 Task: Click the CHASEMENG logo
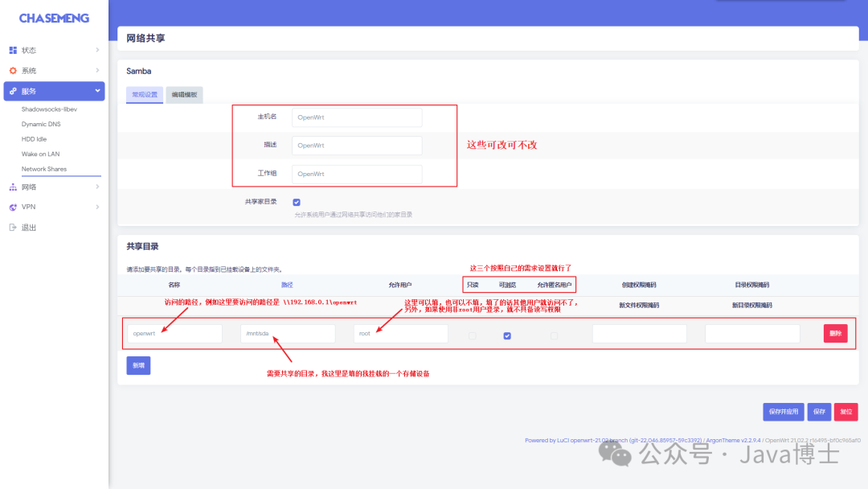pos(53,17)
